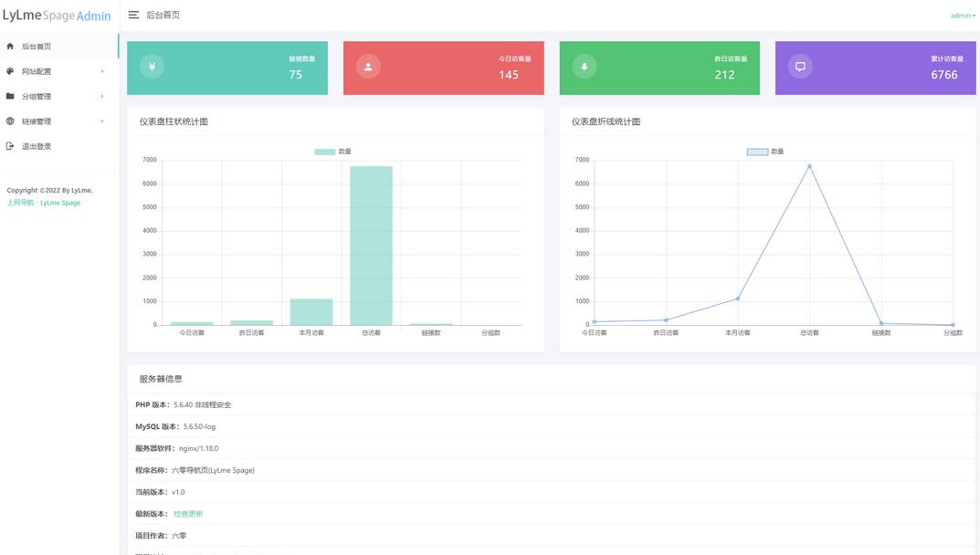
Task: Expand the 链接管理 submenu chevron
Action: coord(102,121)
